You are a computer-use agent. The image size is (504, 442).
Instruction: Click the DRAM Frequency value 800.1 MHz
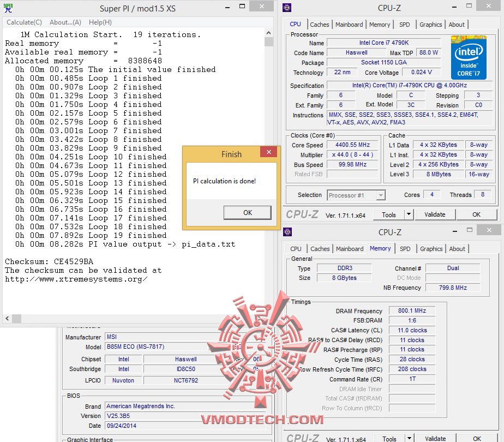[x=412, y=311]
